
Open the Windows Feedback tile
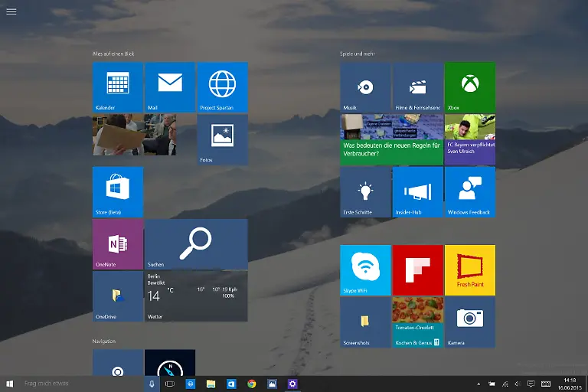click(x=469, y=191)
